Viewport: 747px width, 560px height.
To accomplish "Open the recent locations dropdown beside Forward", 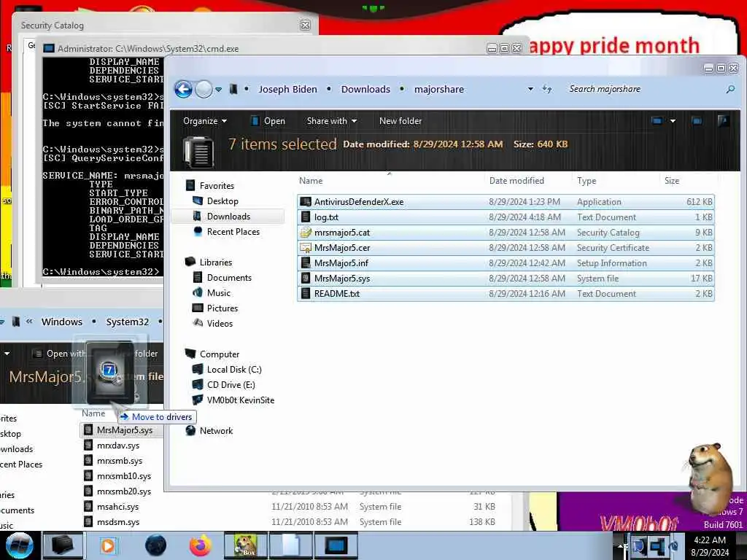I will 218,90.
